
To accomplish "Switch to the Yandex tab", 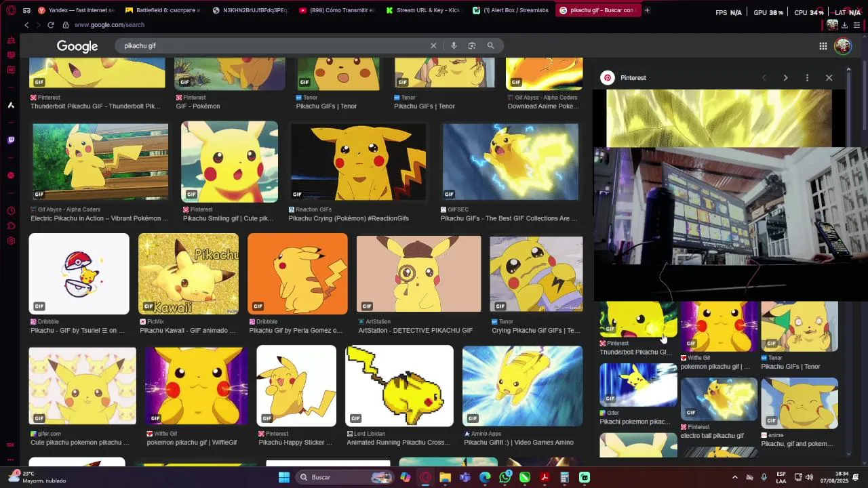I will pyautogui.click(x=77, y=10).
